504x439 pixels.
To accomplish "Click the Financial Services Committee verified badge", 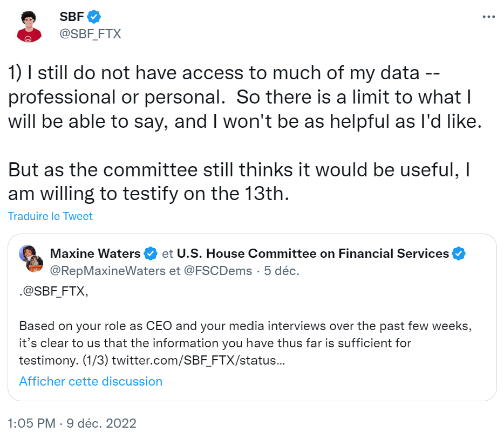I will click(459, 253).
